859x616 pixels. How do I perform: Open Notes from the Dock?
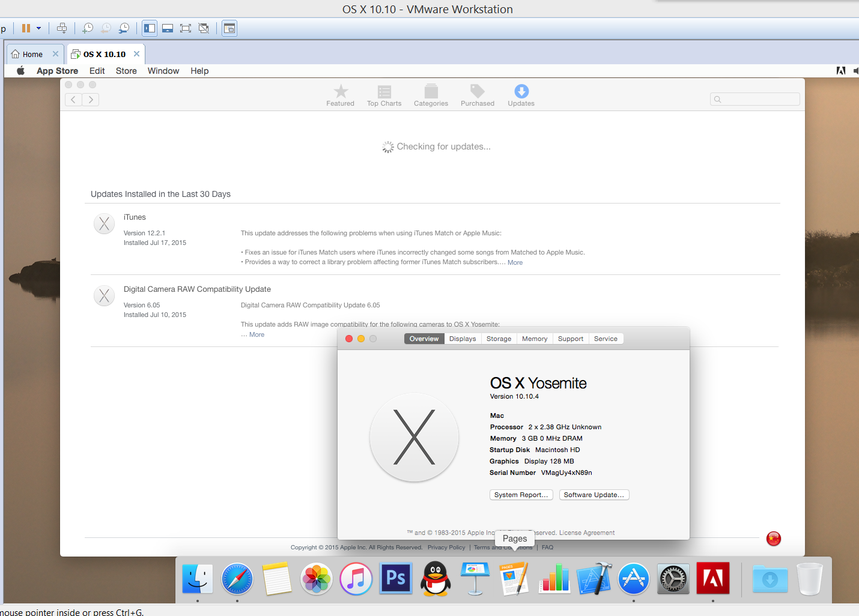coord(277,579)
